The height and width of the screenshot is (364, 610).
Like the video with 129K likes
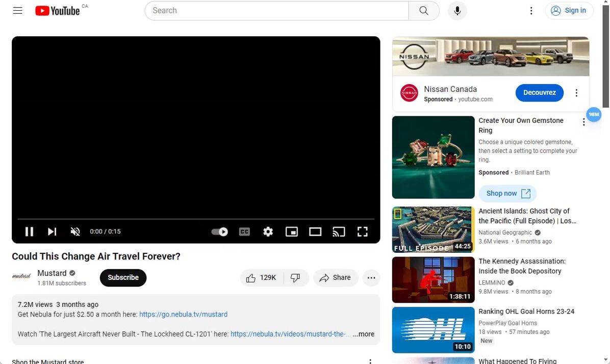tap(262, 278)
